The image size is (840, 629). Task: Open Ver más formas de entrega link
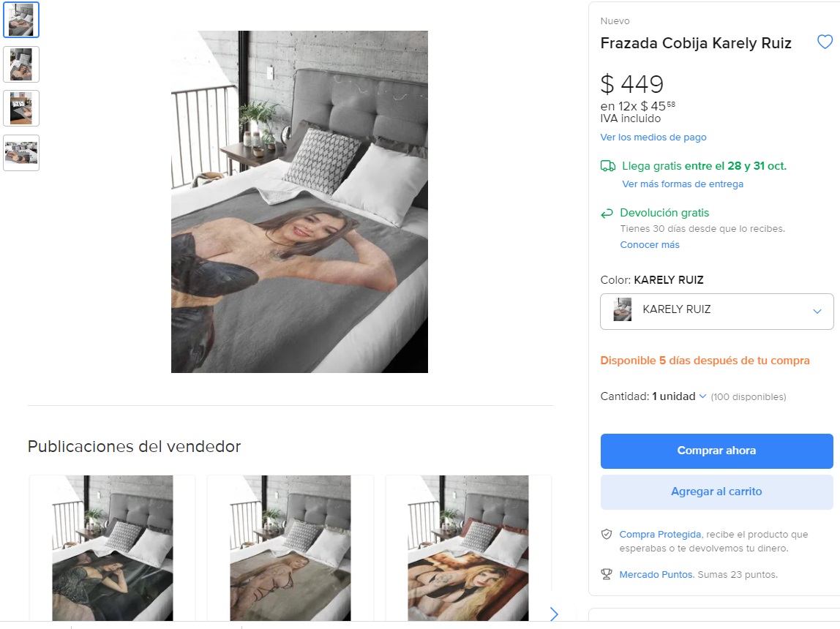coord(682,184)
